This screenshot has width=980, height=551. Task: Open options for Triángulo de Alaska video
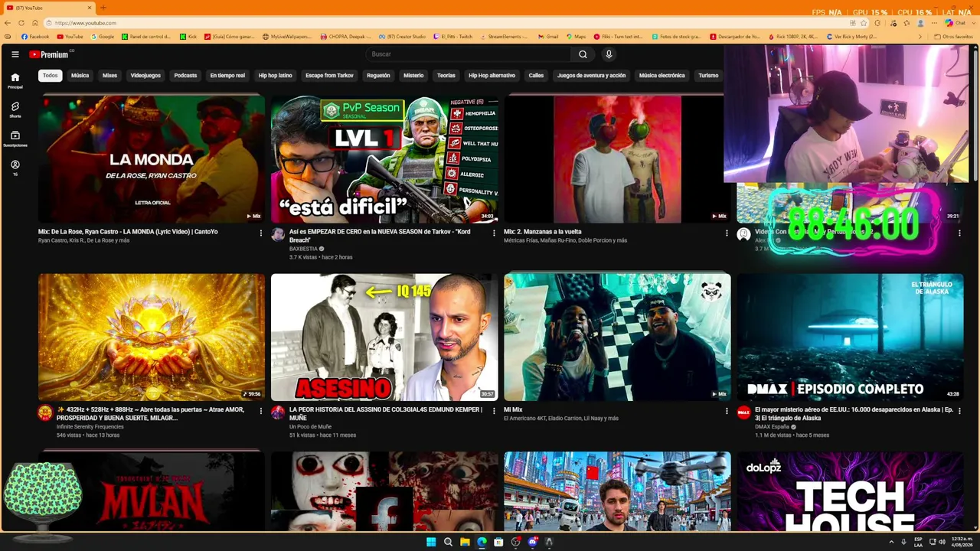click(x=959, y=411)
